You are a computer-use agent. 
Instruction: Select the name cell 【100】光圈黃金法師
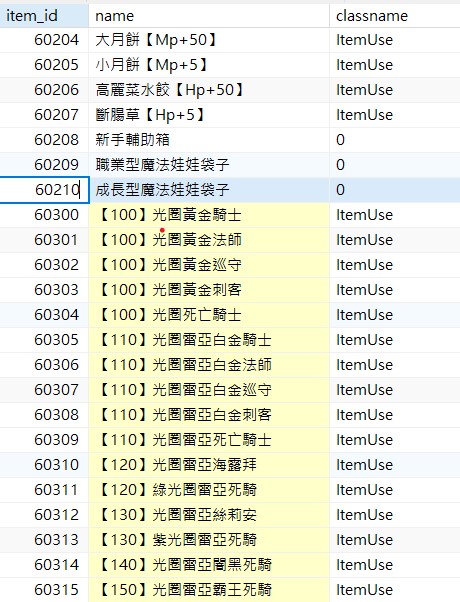209,240
